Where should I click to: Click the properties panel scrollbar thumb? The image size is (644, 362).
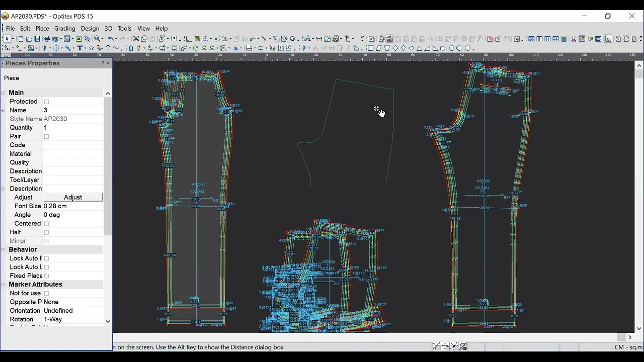108,166
